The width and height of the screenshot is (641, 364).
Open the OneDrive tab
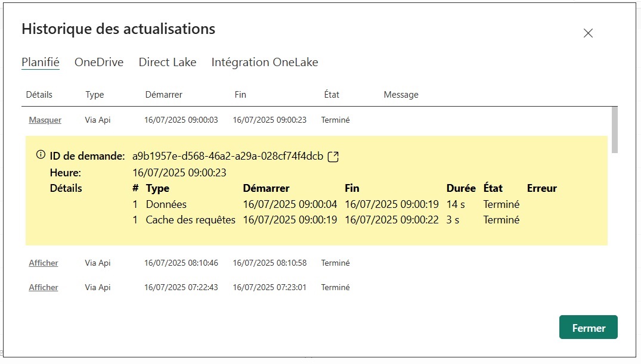click(x=99, y=62)
